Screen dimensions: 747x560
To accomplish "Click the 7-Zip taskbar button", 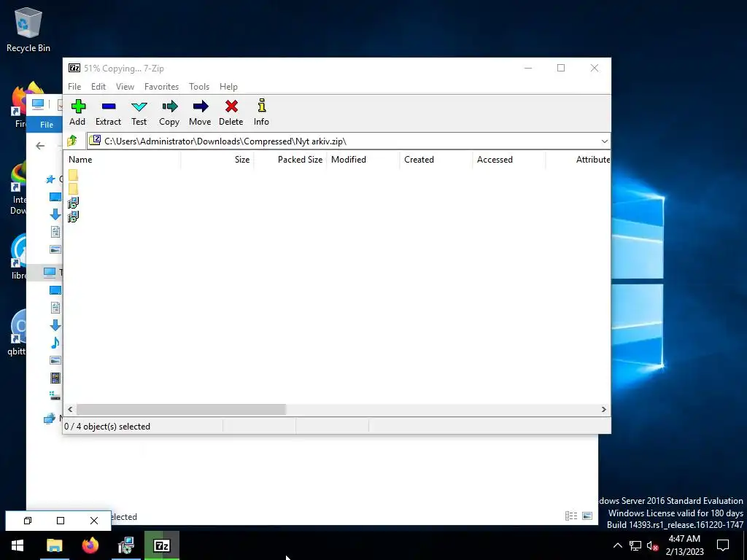I will coord(162,545).
